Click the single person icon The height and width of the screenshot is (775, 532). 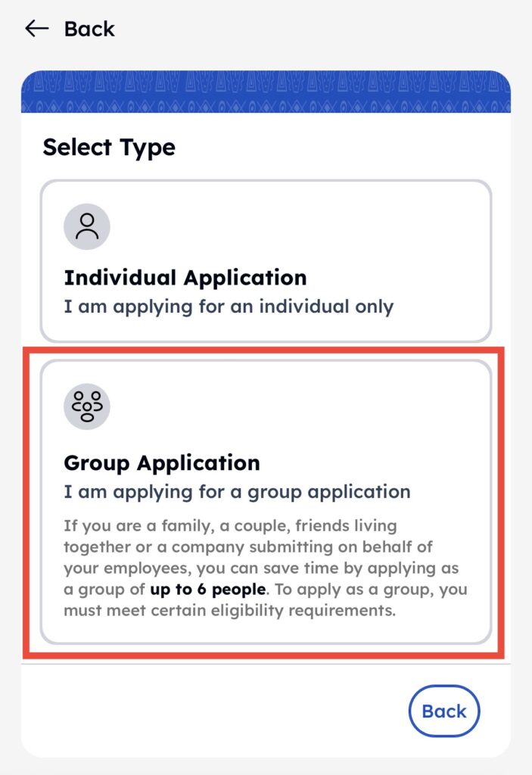(x=87, y=226)
